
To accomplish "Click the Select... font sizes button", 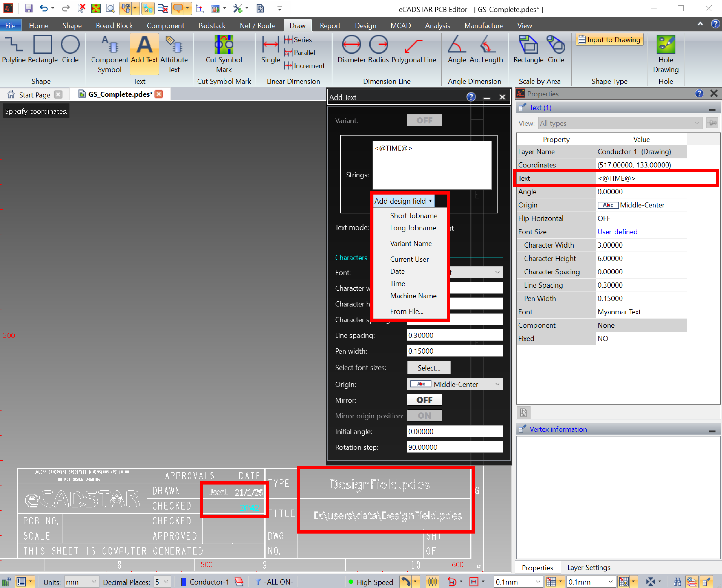I will [429, 367].
